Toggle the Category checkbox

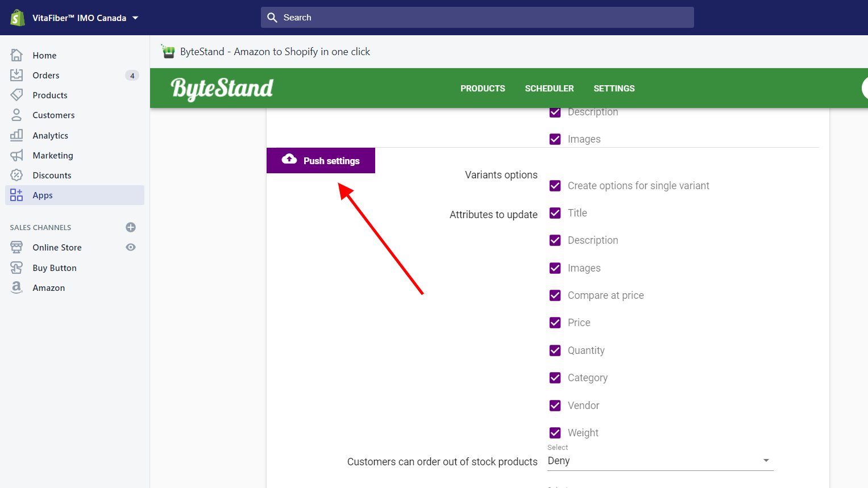pos(555,378)
